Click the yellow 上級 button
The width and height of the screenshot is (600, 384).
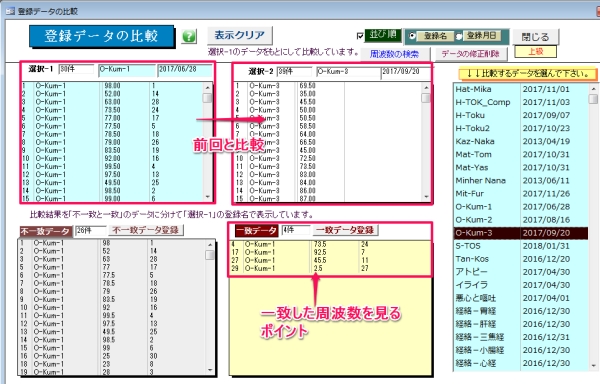pyautogui.click(x=536, y=51)
